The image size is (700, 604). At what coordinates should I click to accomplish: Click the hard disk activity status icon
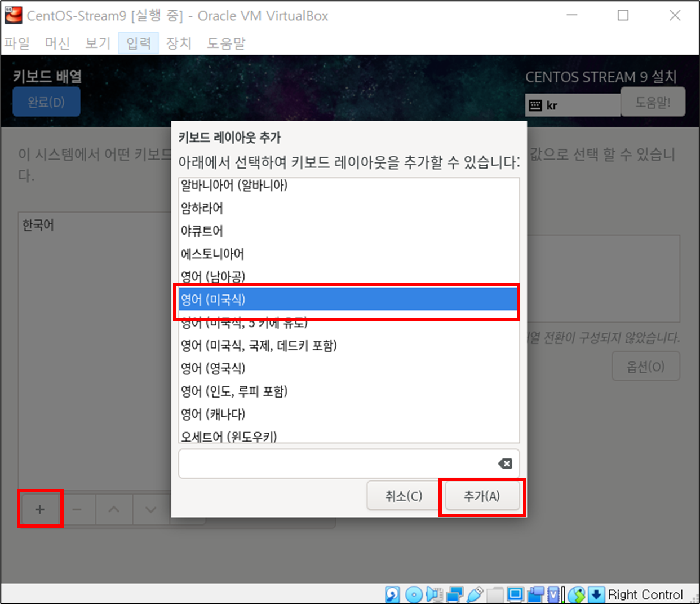point(392,594)
